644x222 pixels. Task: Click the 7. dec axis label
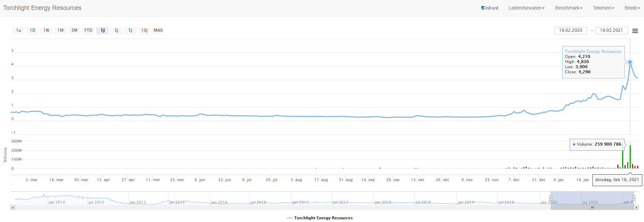click(x=514, y=180)
